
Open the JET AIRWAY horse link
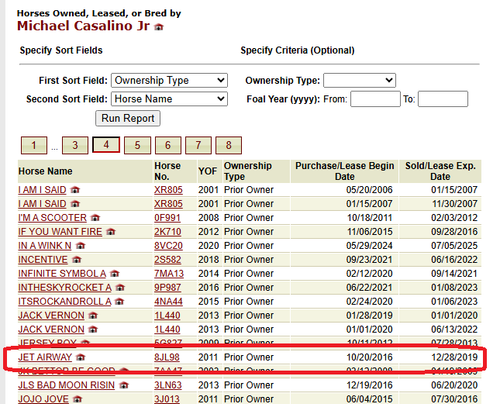coord(45,357)
